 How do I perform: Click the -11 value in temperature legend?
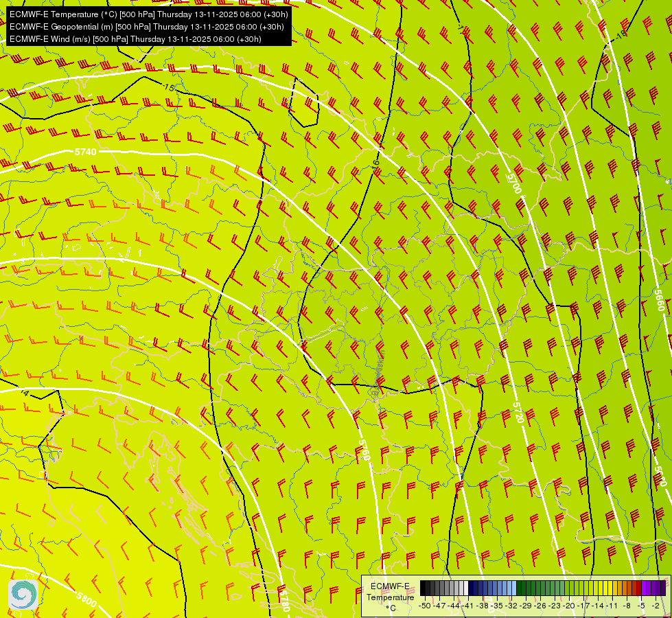612,606
